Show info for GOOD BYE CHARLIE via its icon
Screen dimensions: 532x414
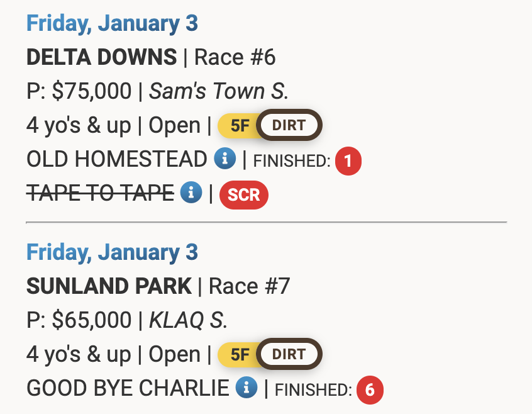[x=247, y=388]
